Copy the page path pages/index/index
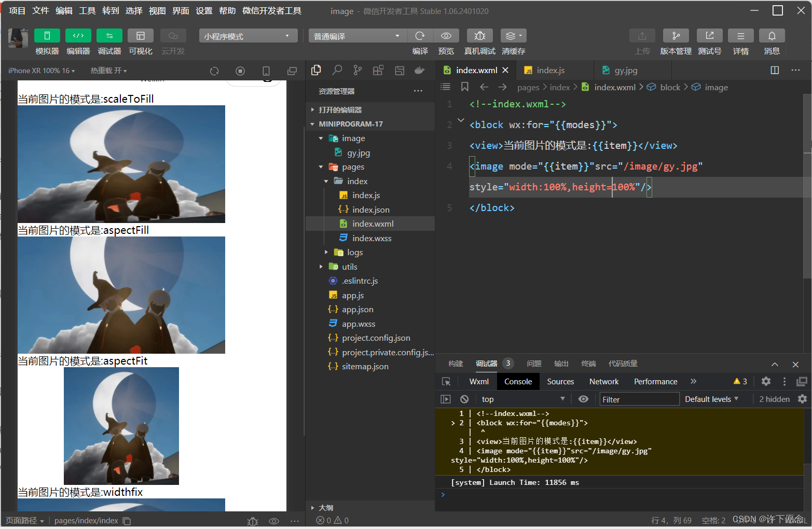The image size is (812, 529). point(127,521)
